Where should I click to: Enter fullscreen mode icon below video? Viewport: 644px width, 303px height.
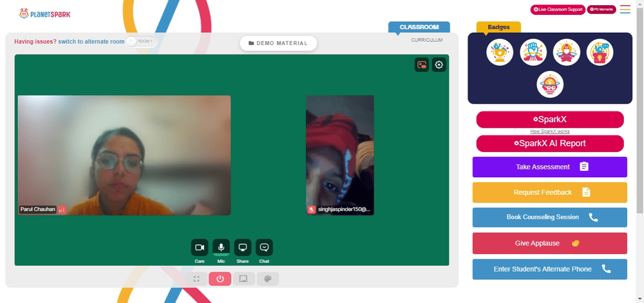(196, 279)
